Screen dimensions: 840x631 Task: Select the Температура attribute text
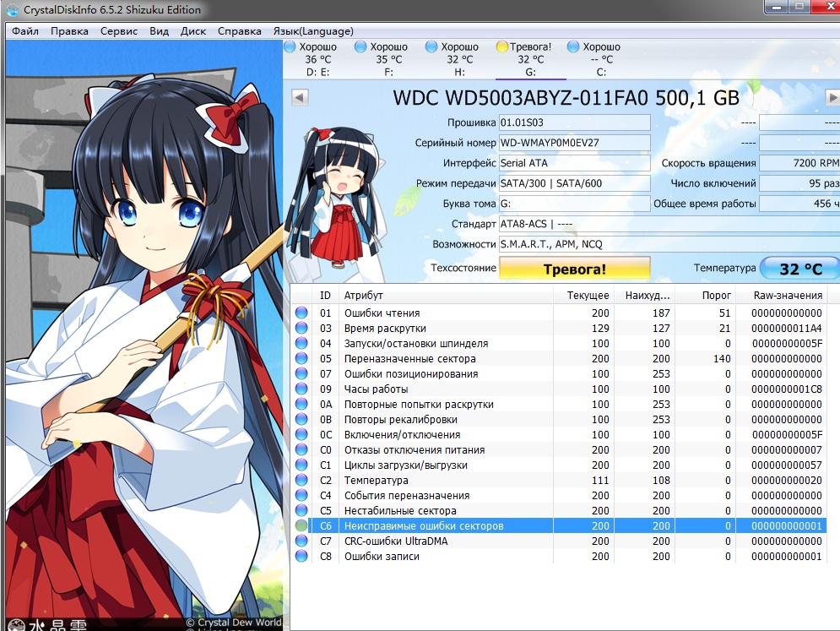click(x=376, y=481)
